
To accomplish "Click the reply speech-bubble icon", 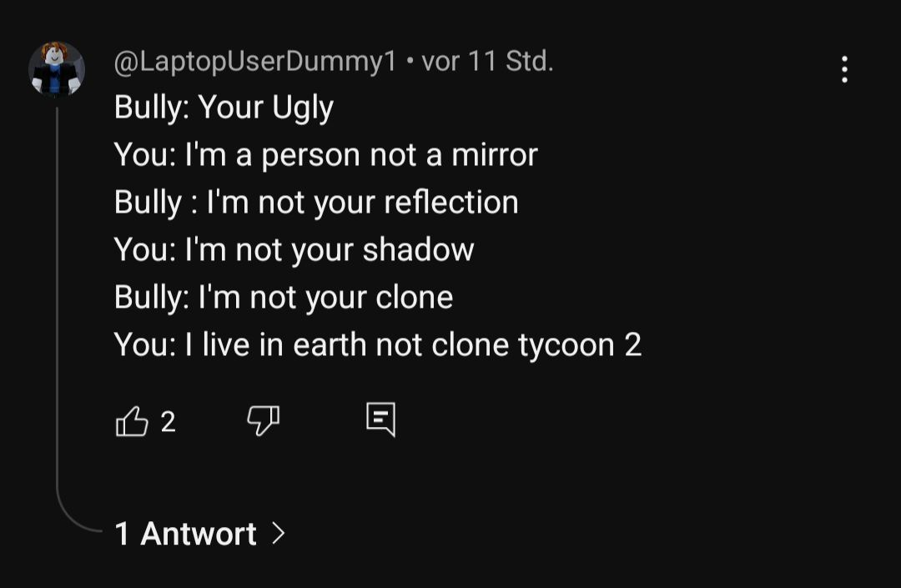I will tap(380, 420).
